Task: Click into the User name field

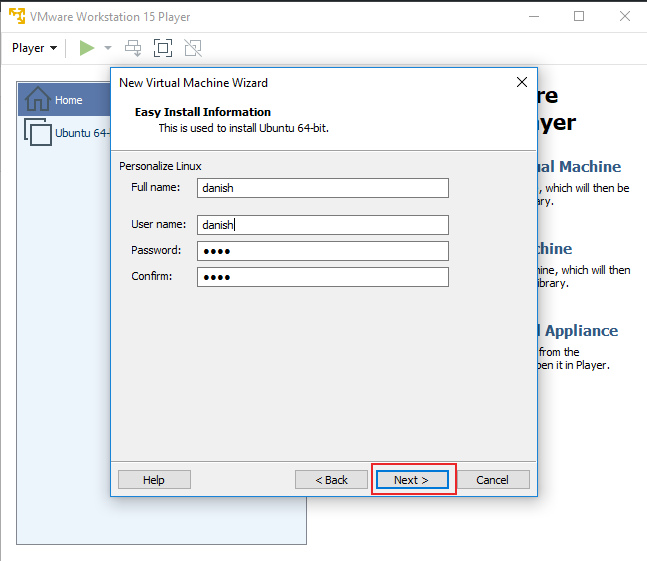Action: click(x=323, y=225)
